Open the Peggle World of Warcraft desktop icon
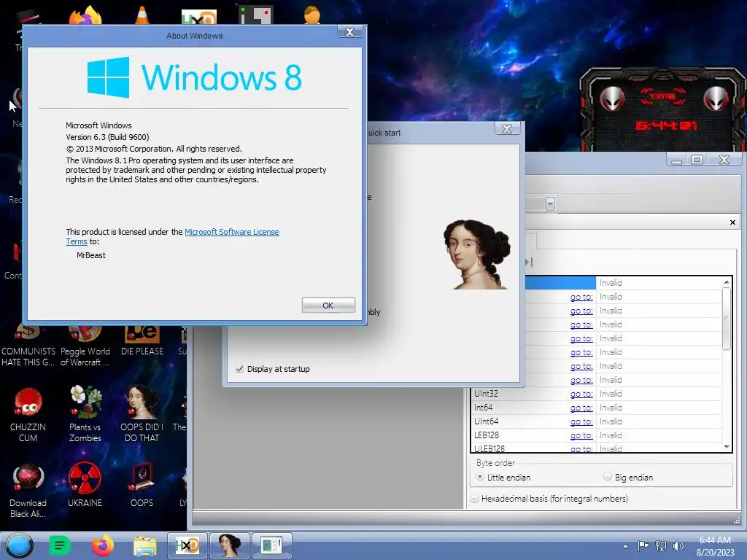This screenshot has height=560, width=747. pos(85,345)
